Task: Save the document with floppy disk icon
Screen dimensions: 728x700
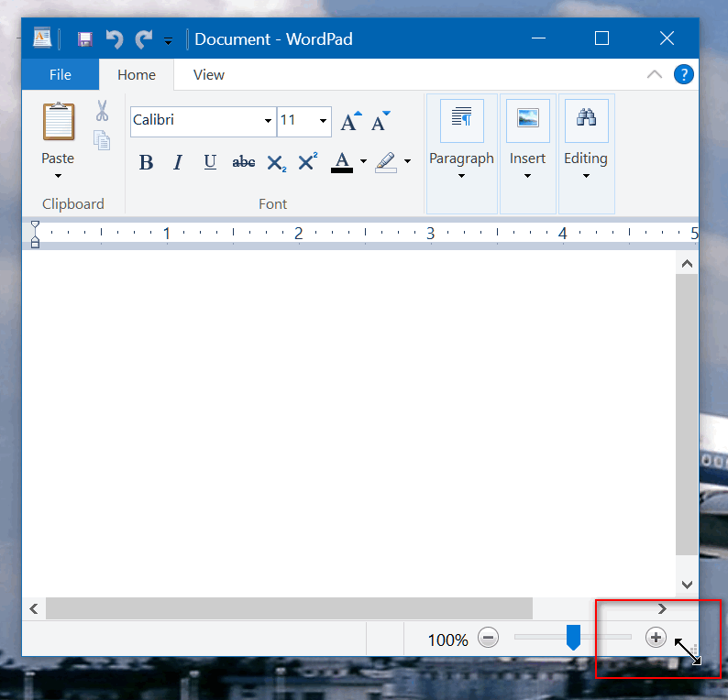Action: [x=84, y=39]
